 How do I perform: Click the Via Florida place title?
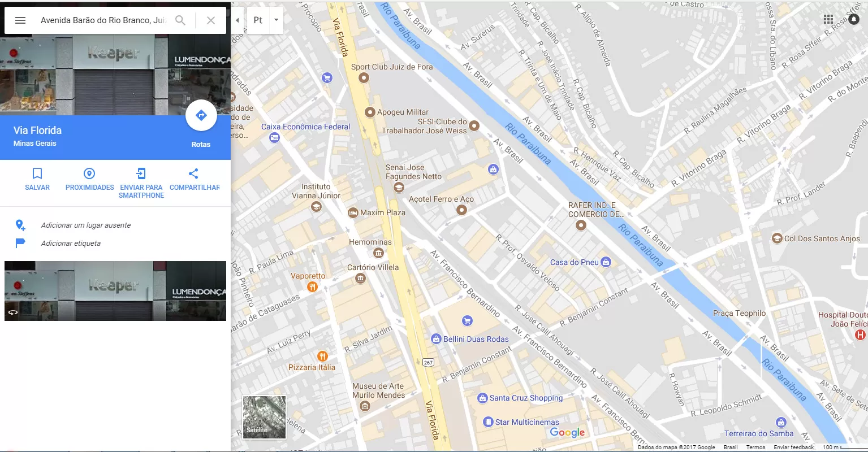[38, 130]
